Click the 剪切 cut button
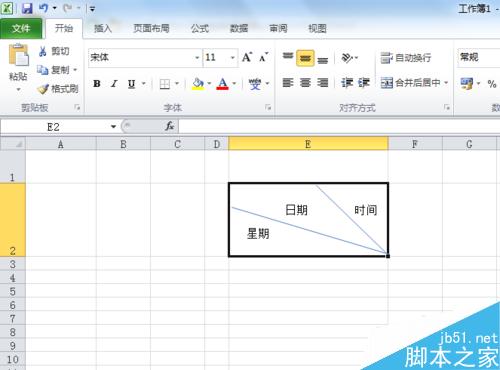Screen dimensions: 500x370 point(54,51)
